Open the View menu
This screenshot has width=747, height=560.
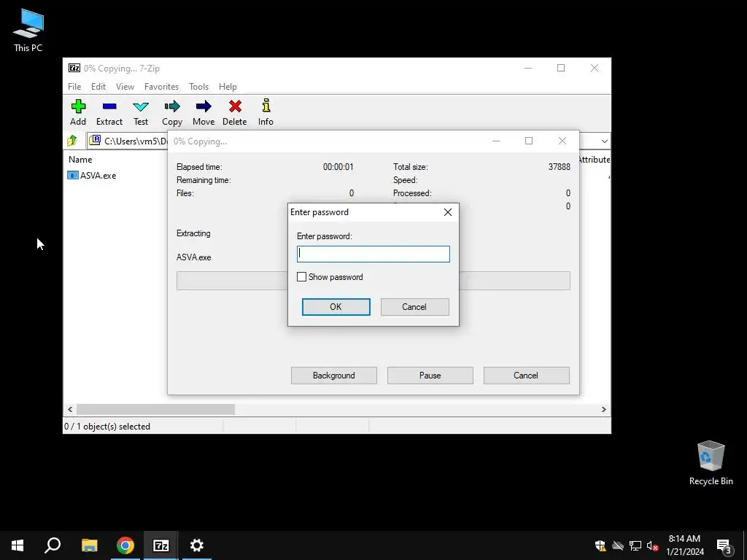coord(125,87)
